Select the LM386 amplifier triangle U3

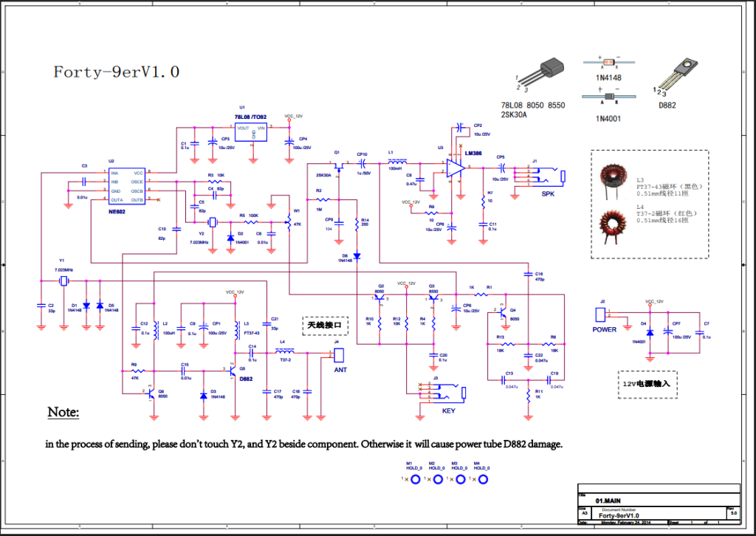(x=456, y=168)
